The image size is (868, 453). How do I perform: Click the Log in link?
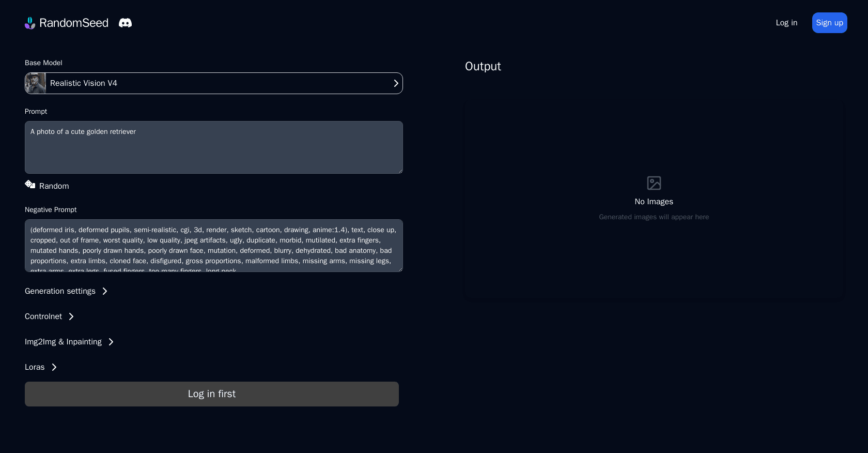click(786, 23)
